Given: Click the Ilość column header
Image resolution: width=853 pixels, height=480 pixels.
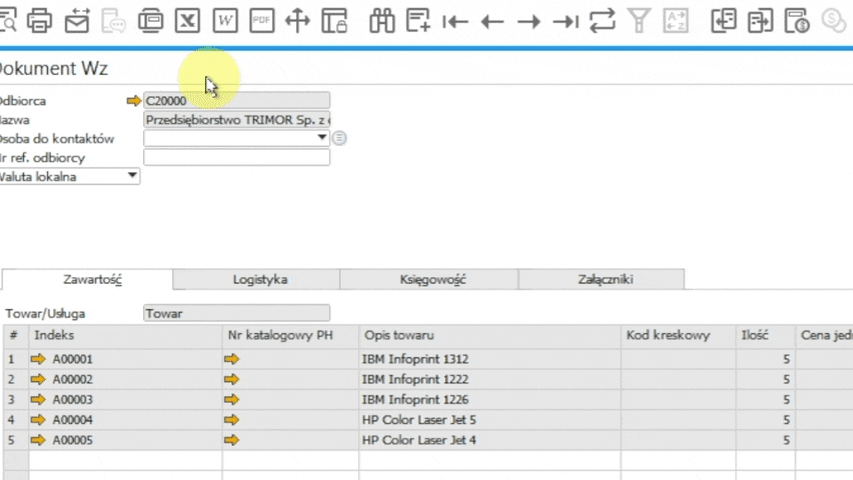Looking at the screenshot, I should (765, 335).
